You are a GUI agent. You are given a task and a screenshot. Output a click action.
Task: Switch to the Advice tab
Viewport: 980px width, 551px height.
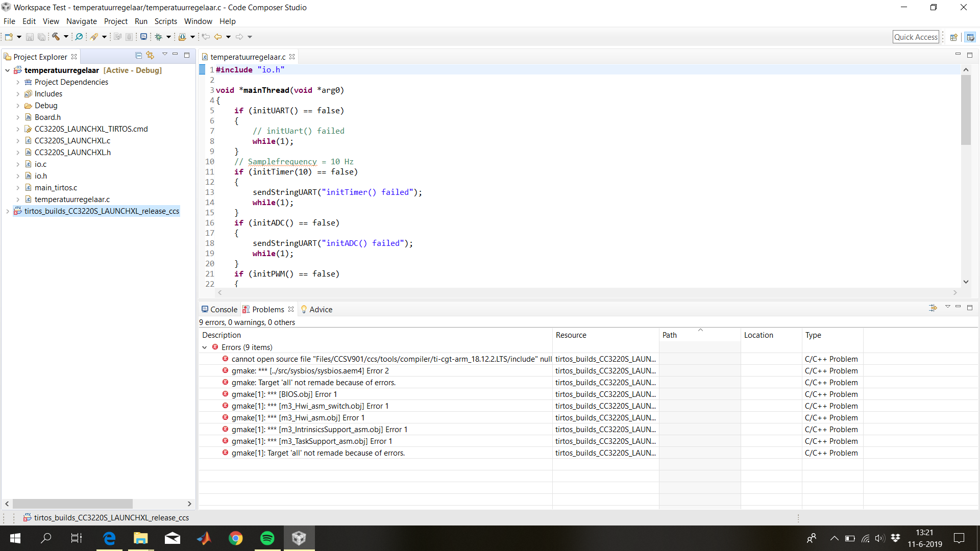point(321,309)
